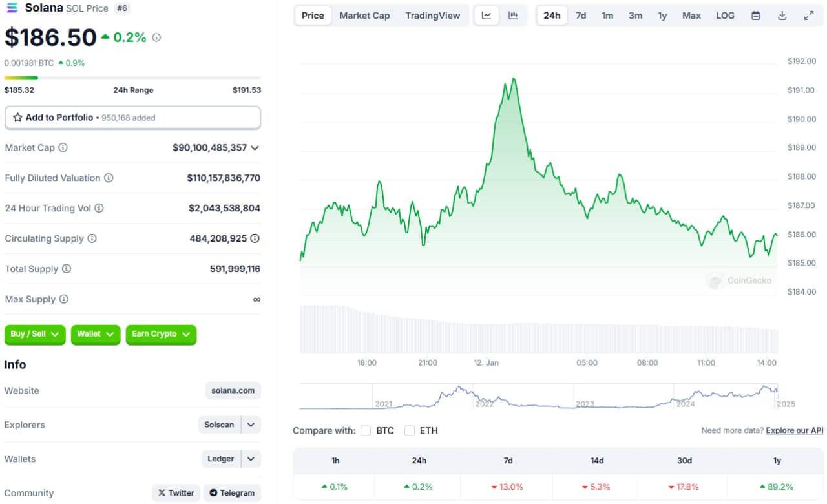Switch to the TradingView tab
This screenshot has height=504, width=827.
[433, 16]
